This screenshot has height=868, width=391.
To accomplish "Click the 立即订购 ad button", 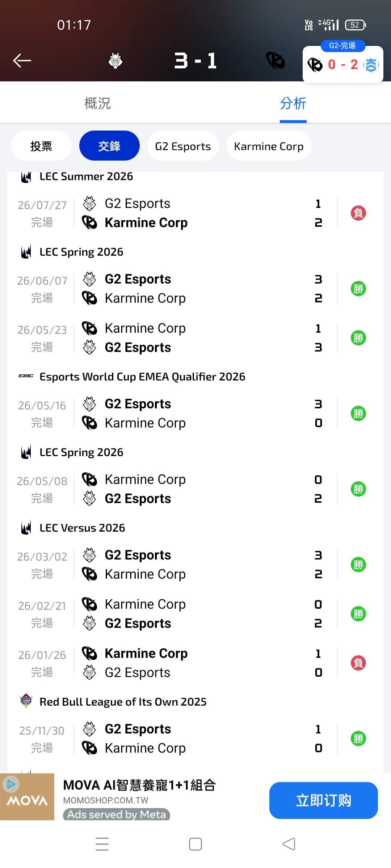I will pos(324,800).
